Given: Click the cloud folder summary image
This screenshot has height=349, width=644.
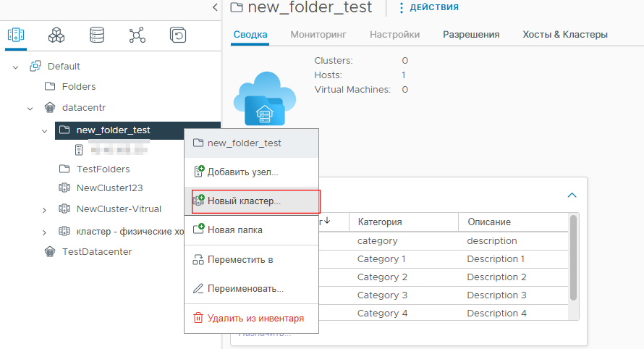Looking at the screenshot, I should [x=265, y=98].
